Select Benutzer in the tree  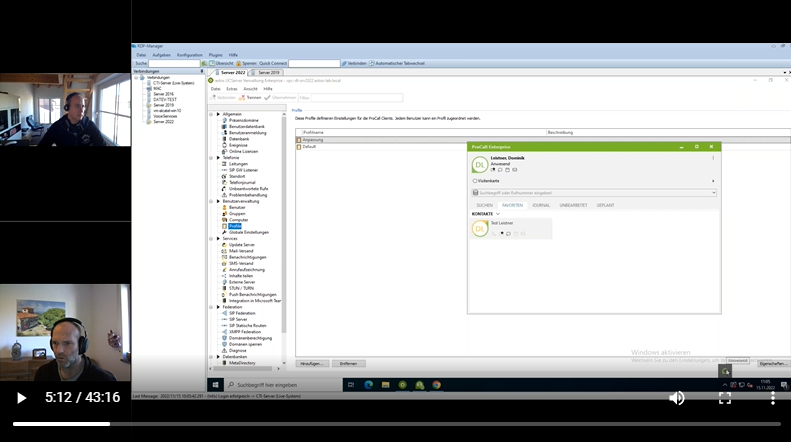[236, 207]
